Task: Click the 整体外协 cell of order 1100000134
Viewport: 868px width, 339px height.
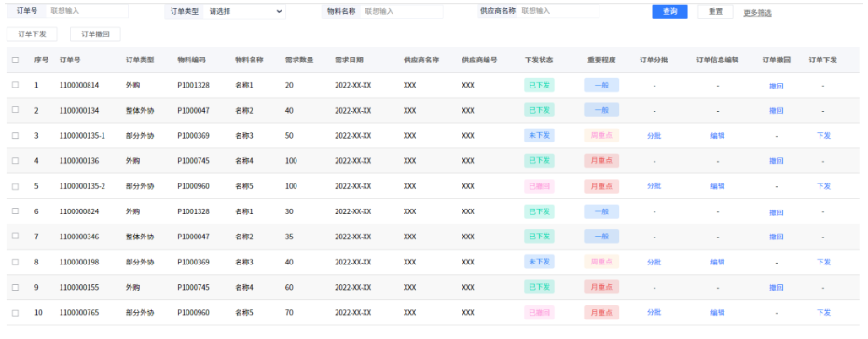Action: coord(140,111)
